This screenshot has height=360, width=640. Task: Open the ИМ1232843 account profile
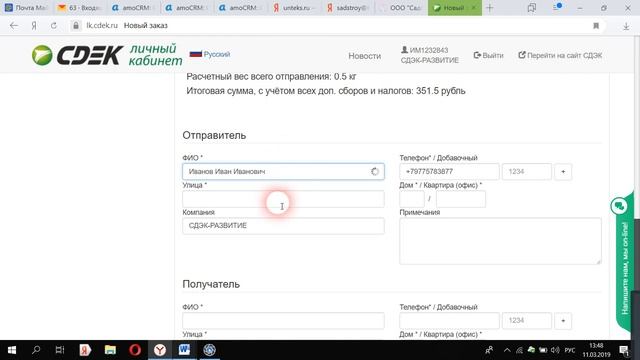429,55
